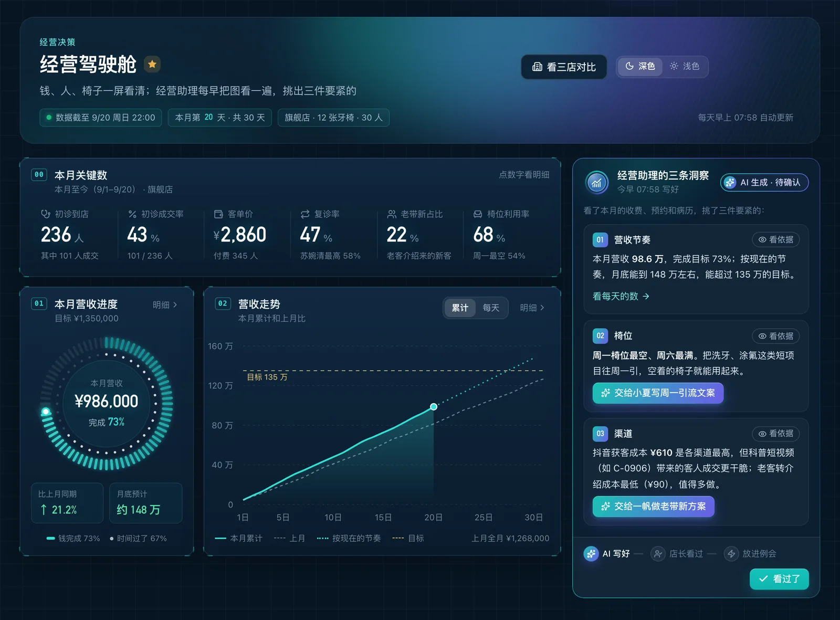The height and width of the screenshot is (620, 840).
Task: Click the AI 生成 · 待确认 badge
Action: [764, 182]
